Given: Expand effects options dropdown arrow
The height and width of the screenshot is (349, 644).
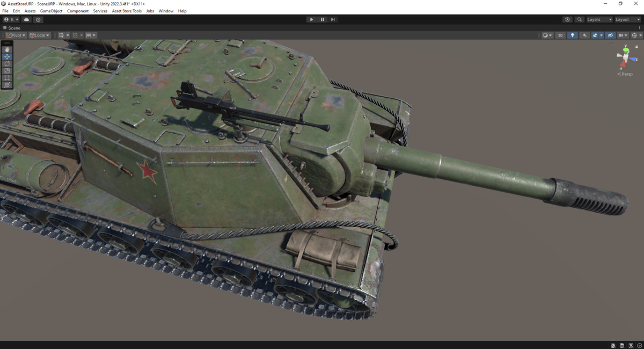Looking at the screenshot, I should coord(601,35).
